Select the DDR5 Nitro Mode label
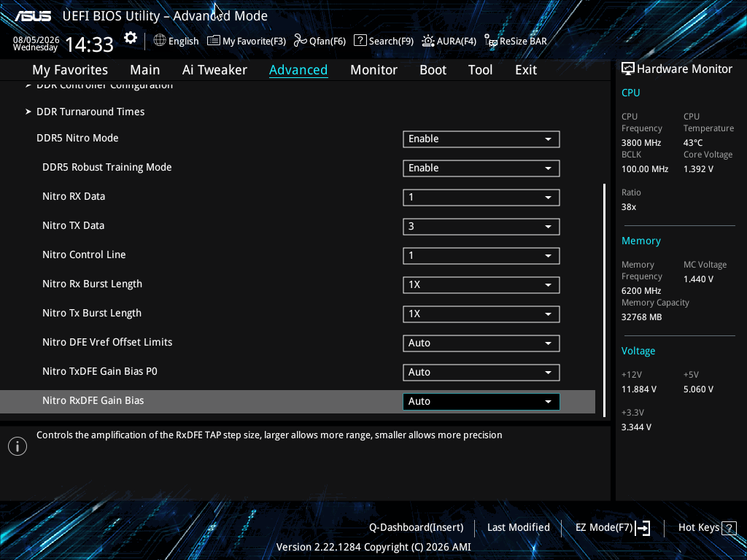747x560 pixels. tap(77, 138)
